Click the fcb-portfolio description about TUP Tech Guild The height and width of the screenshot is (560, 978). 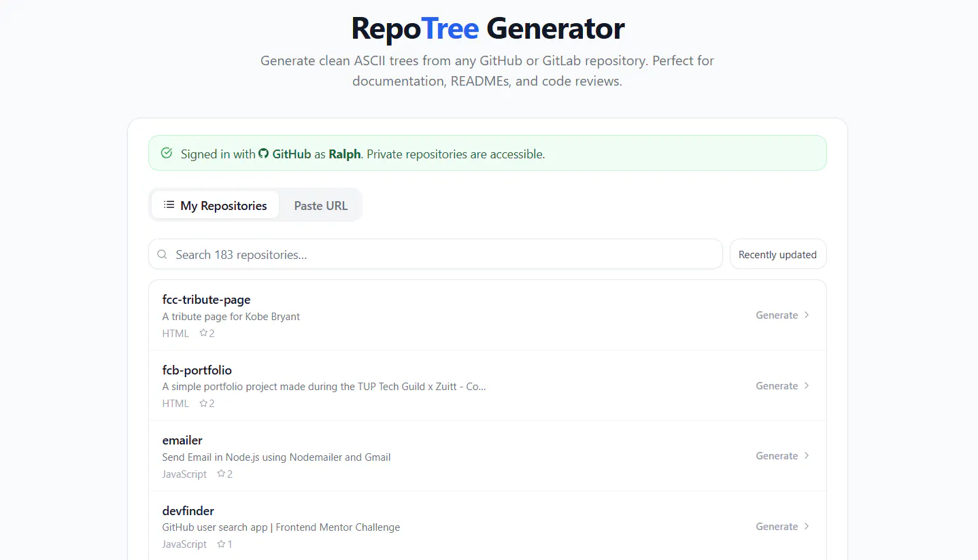pos(324,387)
